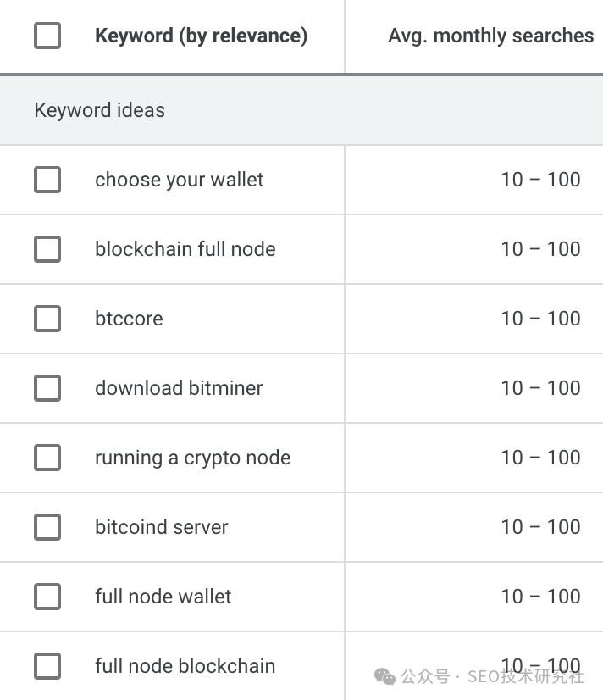603x700 pixels.
Task: Click the download bitminer keyword
Action: point(179,388)
